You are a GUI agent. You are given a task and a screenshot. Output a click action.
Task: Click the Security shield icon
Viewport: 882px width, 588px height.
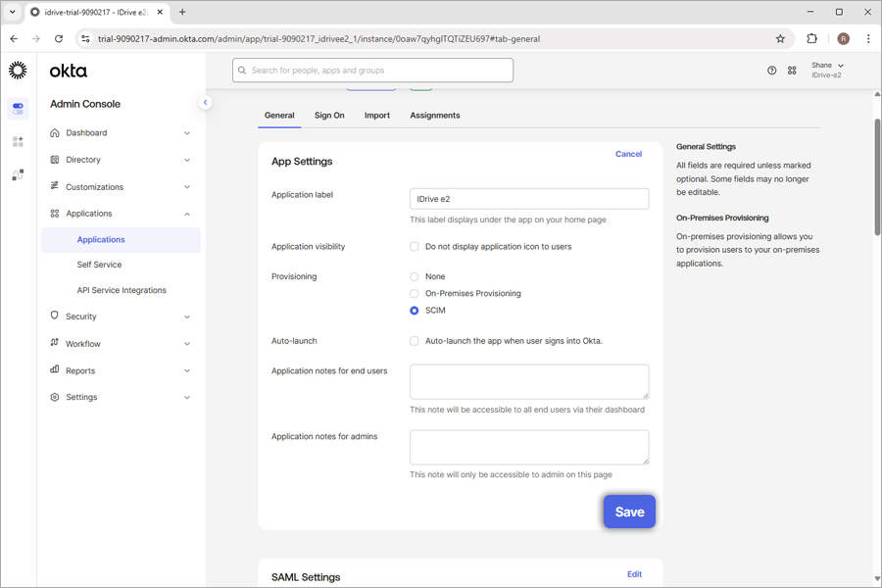55,317
